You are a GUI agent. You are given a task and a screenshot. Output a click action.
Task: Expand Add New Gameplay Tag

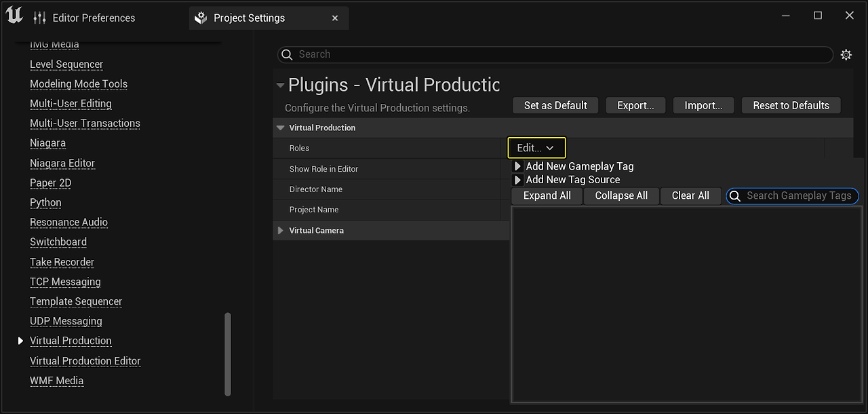click(518, 166)
